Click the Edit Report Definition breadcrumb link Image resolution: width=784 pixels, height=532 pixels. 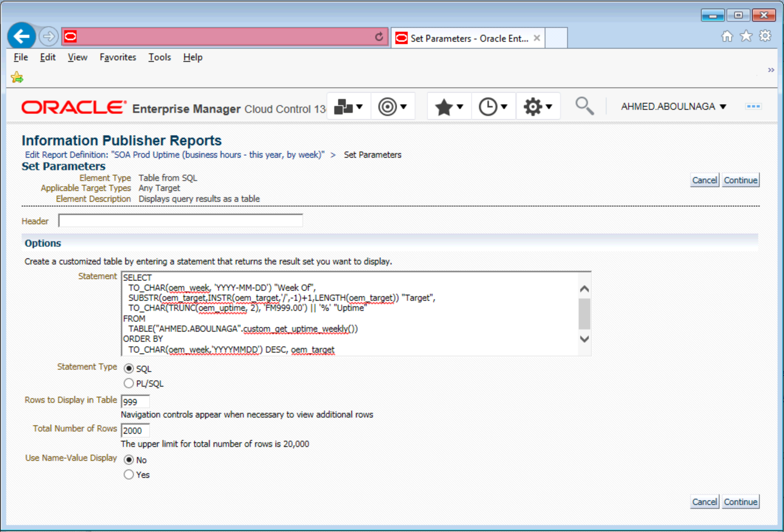coord(174,155)
